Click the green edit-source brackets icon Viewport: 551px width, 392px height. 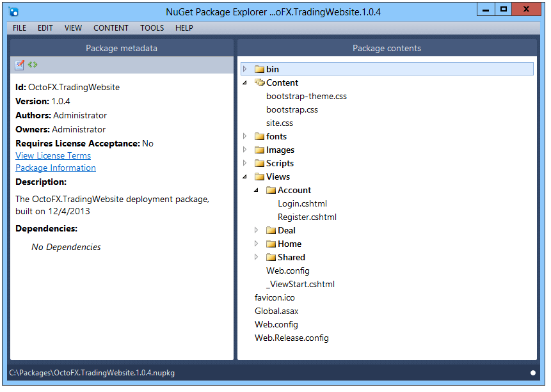tap(33, 64)
